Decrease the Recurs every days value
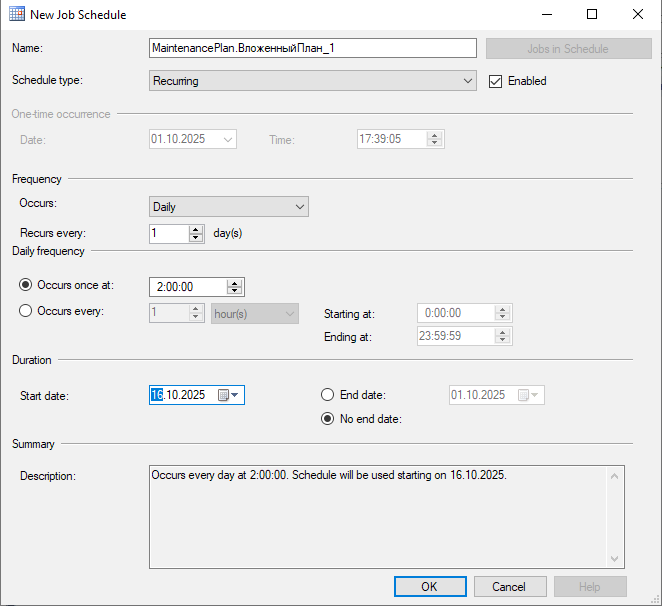The width and height of the screenshot is (662, 606). (196, 238)
